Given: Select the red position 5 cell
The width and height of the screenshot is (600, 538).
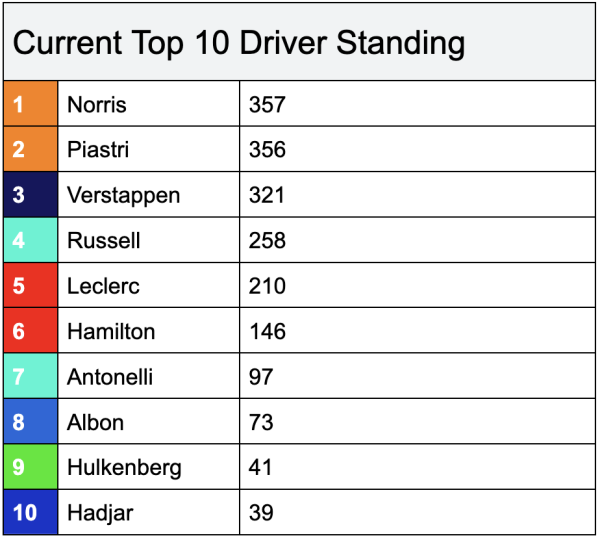Looking at the screenshot, I should (x=30, y=286).
